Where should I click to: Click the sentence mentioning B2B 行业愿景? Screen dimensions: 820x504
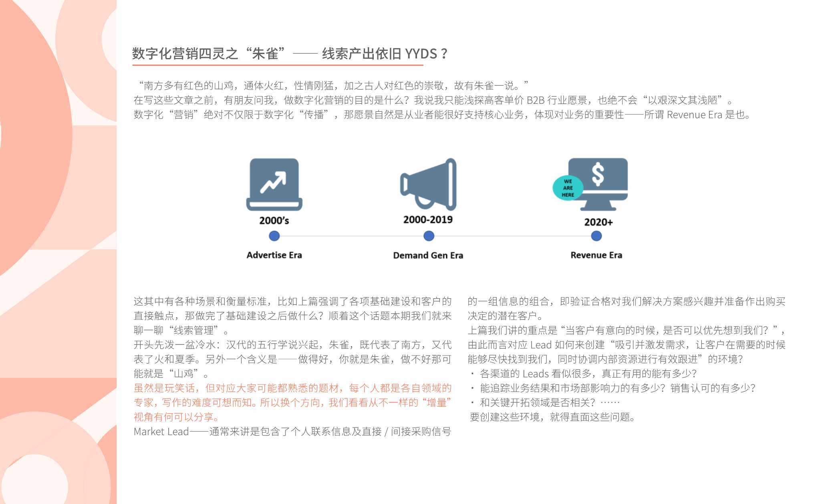434,100
